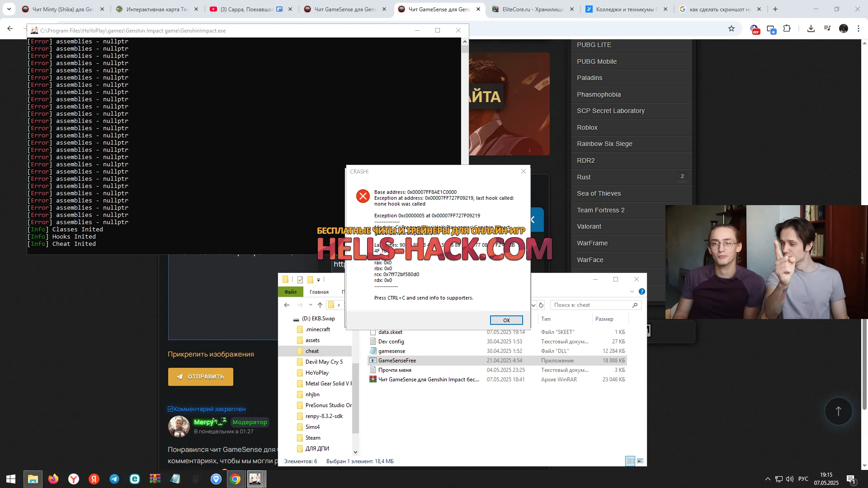Open Chrome downloads icon
Viewport: 868px width, 488px height.
tap(811, 28)
